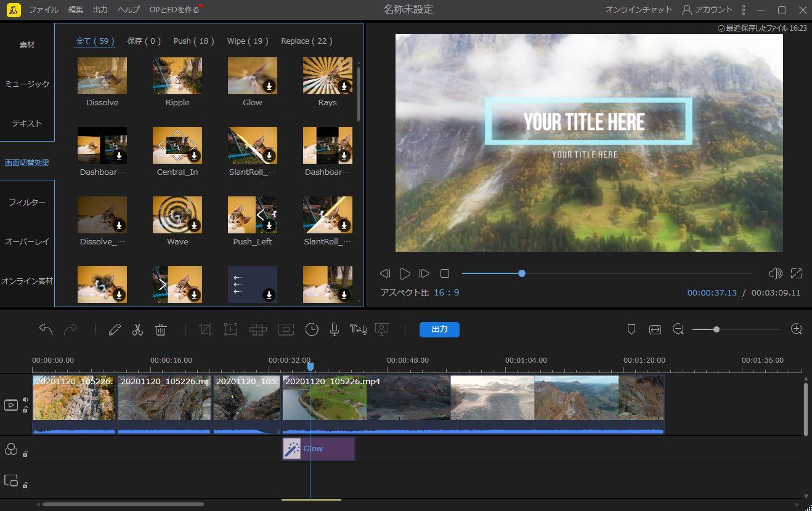Click the microphone voiceover icon
Image resolution: width=812 pixels, height=511 pixels.
[x=334, y=329]
